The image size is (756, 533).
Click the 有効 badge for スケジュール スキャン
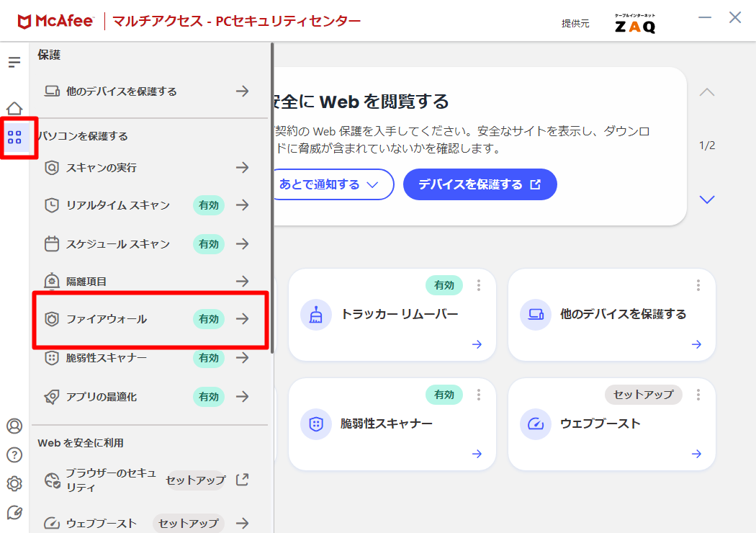coord(209,244)
